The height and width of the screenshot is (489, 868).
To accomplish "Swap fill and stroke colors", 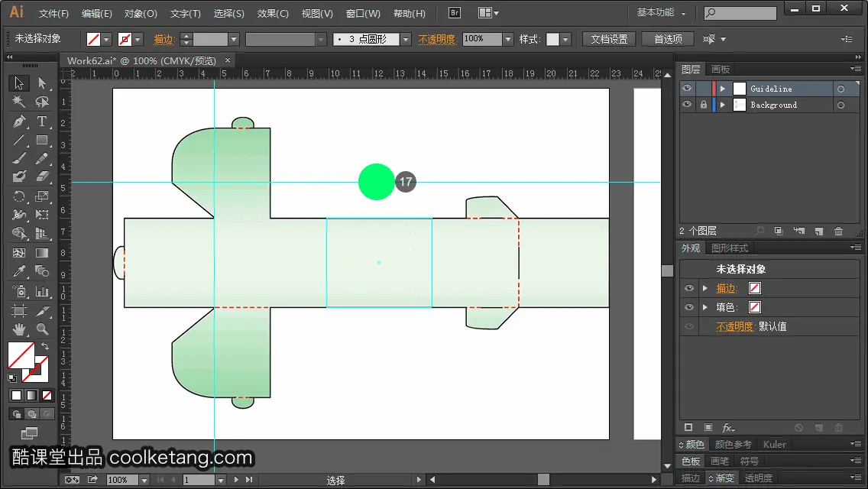I will (45, 346).
